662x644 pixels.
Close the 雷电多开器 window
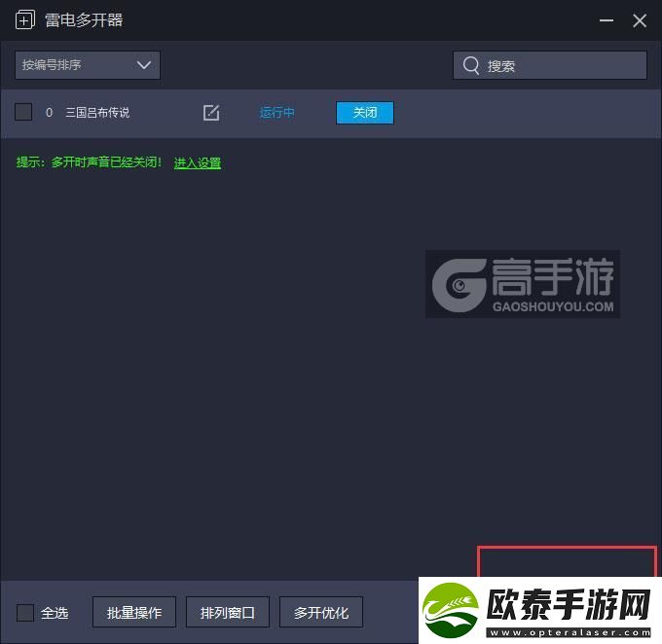pyautogui.click(x=640, y=20)
